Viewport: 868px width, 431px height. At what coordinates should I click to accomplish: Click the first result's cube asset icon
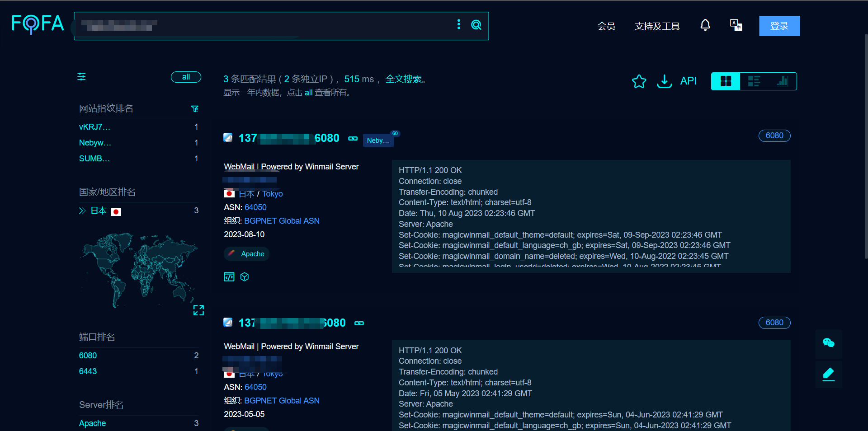point(245,277)
